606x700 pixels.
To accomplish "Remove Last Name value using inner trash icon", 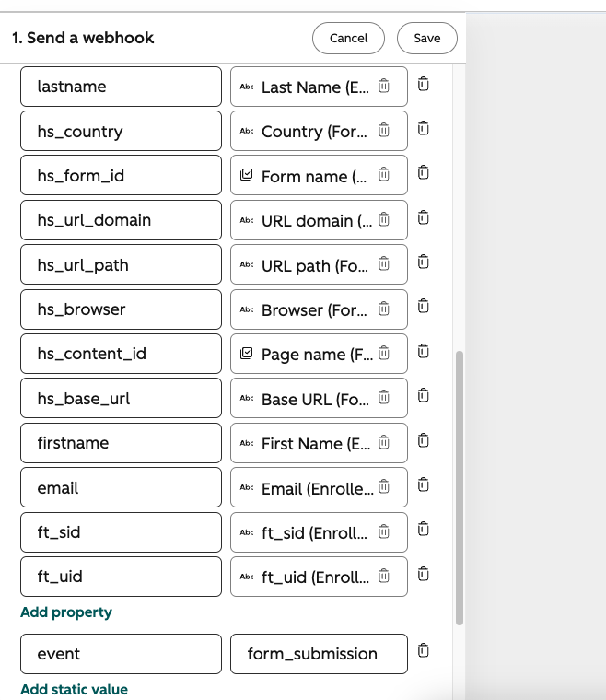I will point(384,86).
